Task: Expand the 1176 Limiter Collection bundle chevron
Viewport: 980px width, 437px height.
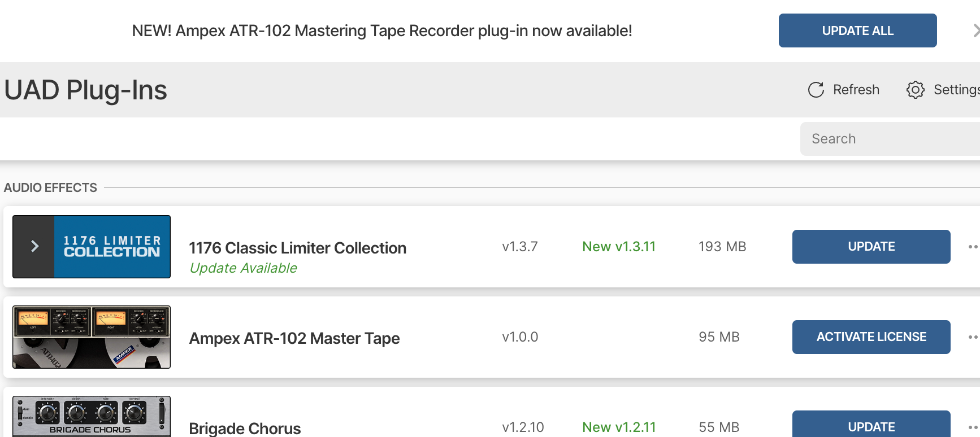Action: [34, 247]
